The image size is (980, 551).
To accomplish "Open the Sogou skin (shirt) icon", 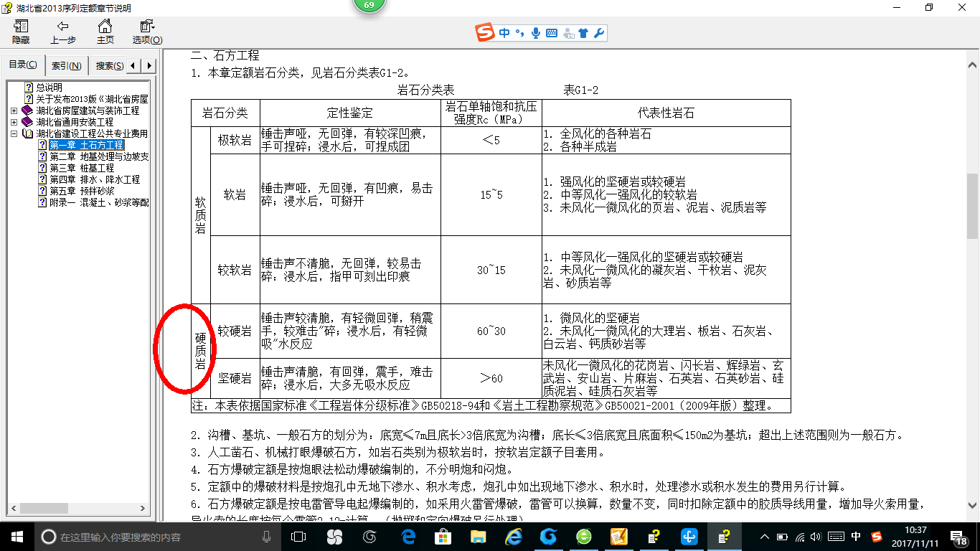I will tap(583, 32).
